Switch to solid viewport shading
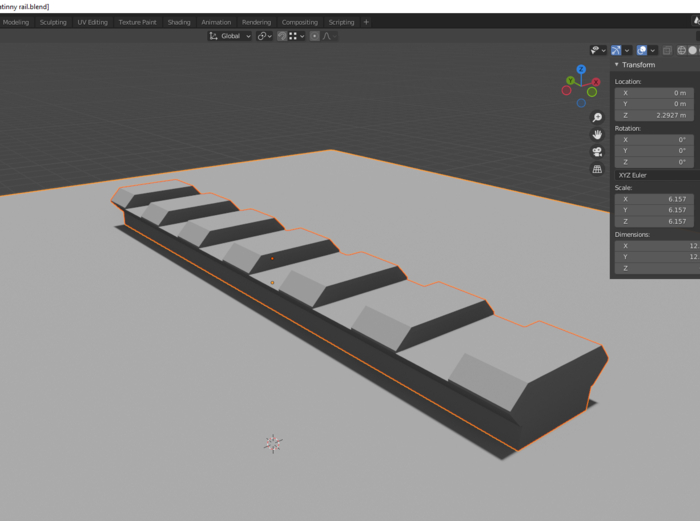Image resolution: width=700 pixels, height=521 pixels. click(x=692, y=50)
